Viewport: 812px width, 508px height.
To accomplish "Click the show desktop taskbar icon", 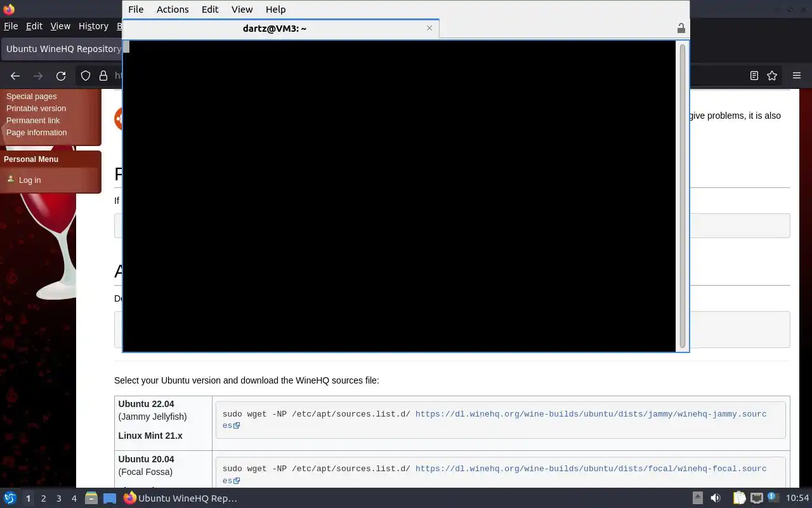I will coord(110,498).
